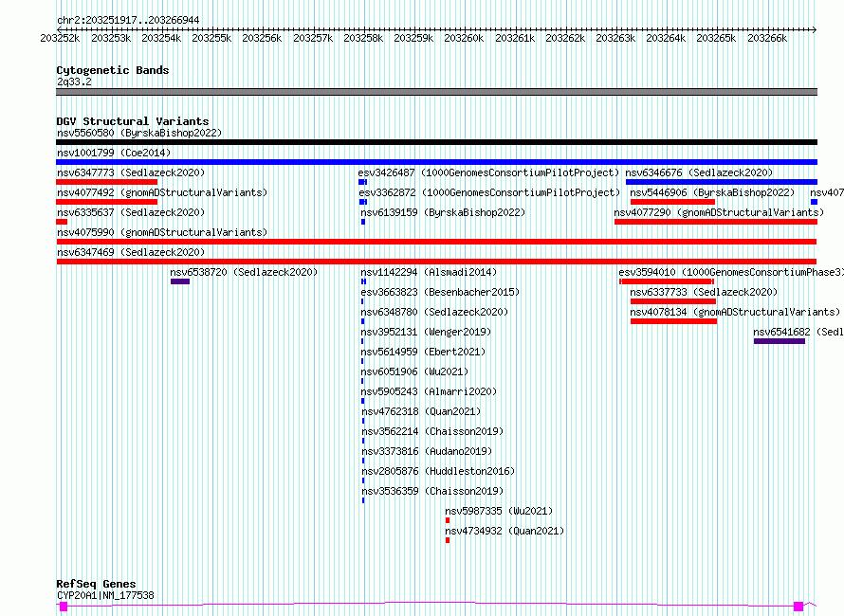The image size is (844, 616).
Task: Select the blue bar under nsv6346676
Action: (722, 182)
